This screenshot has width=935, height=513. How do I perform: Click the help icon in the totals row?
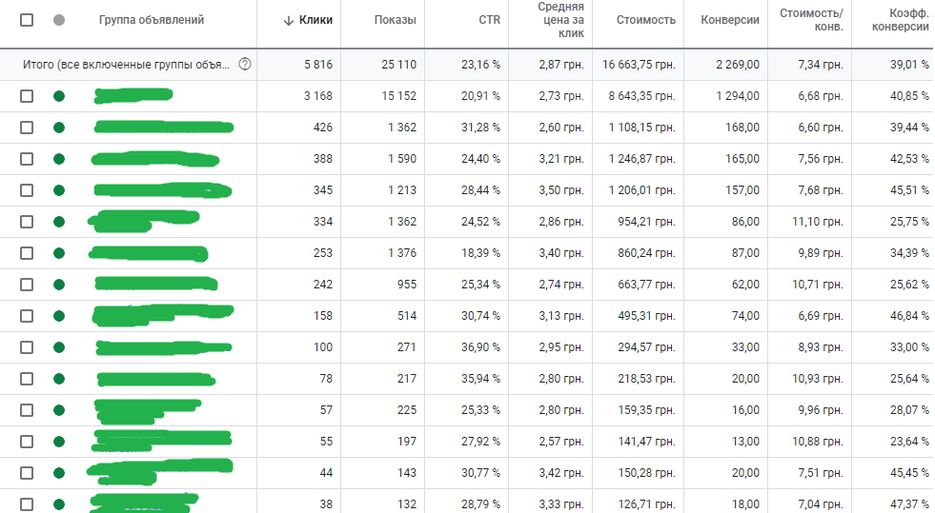244,64
